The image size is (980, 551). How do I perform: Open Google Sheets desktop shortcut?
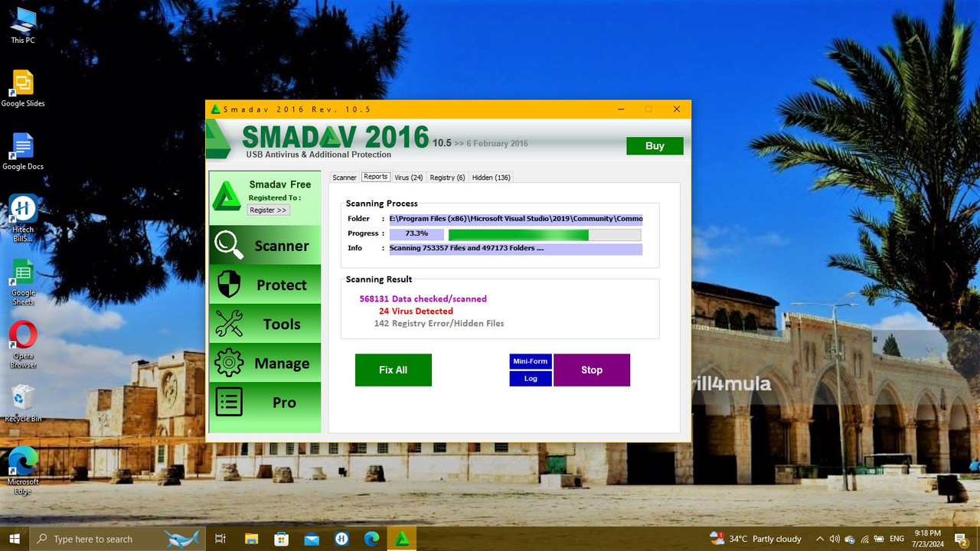pyautogui.click(x=23, y=282)
